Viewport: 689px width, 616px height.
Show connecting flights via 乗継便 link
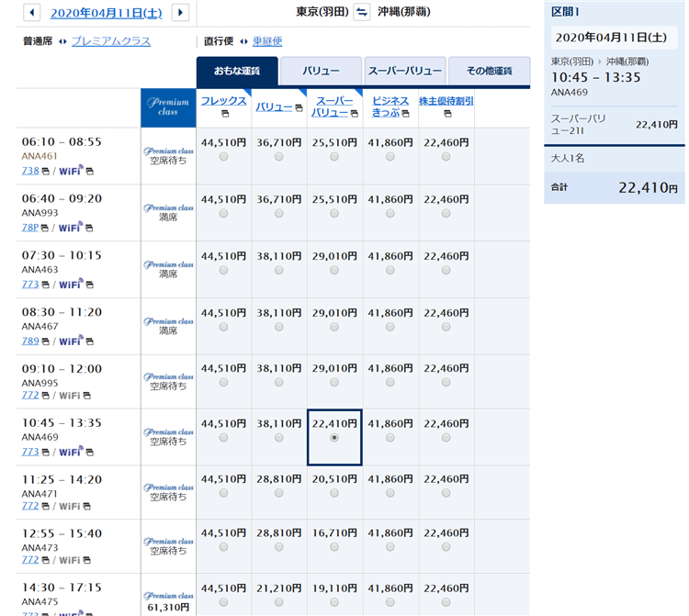tap(267, 41)
